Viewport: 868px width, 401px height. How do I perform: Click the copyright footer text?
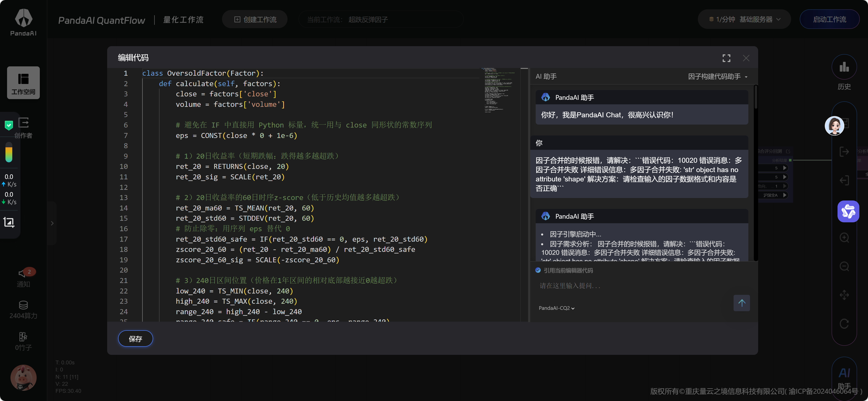tap(756, 391)
